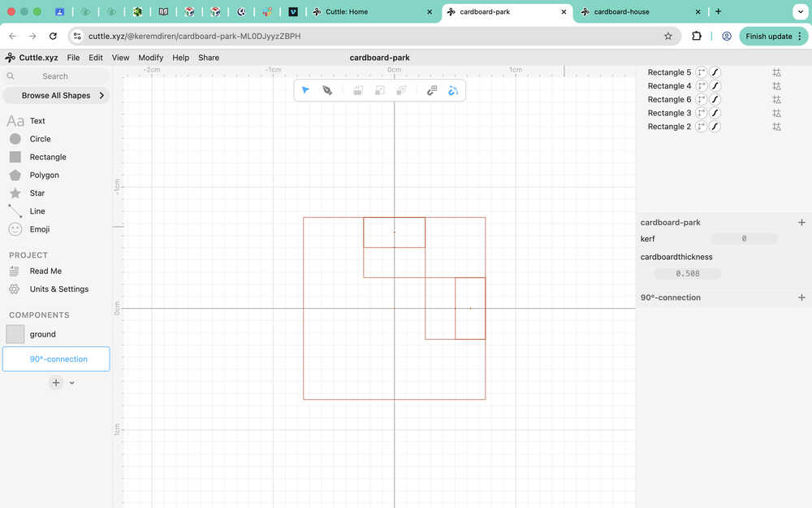The image size is (812, 508).
Task: Click the modifier icon for Rectangle 3
Action: (776, 113)
